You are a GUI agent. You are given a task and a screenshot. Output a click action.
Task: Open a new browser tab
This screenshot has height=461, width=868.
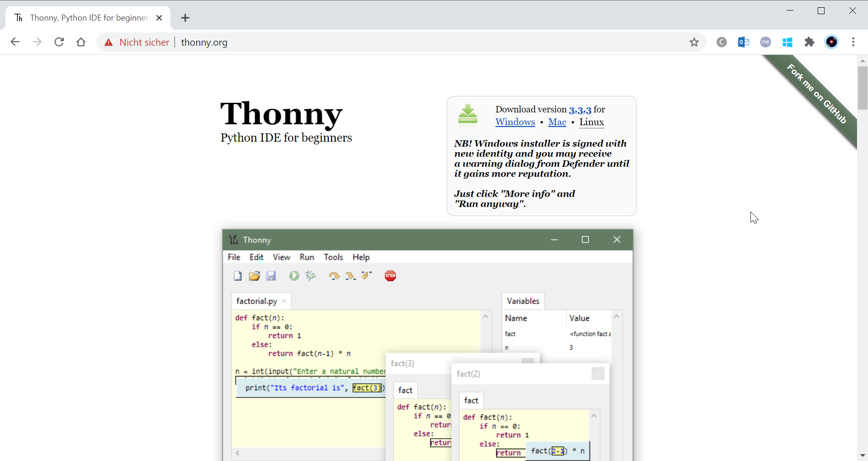[185, 18]
